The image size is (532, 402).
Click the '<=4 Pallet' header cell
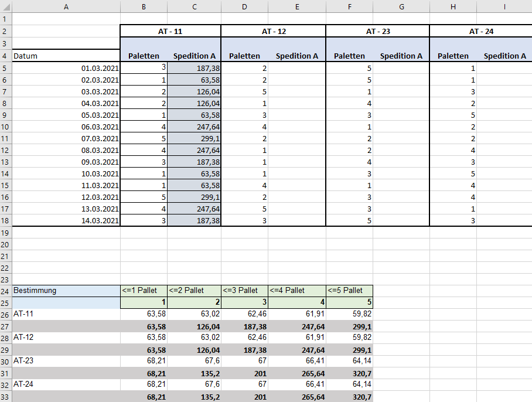point(297,291)
